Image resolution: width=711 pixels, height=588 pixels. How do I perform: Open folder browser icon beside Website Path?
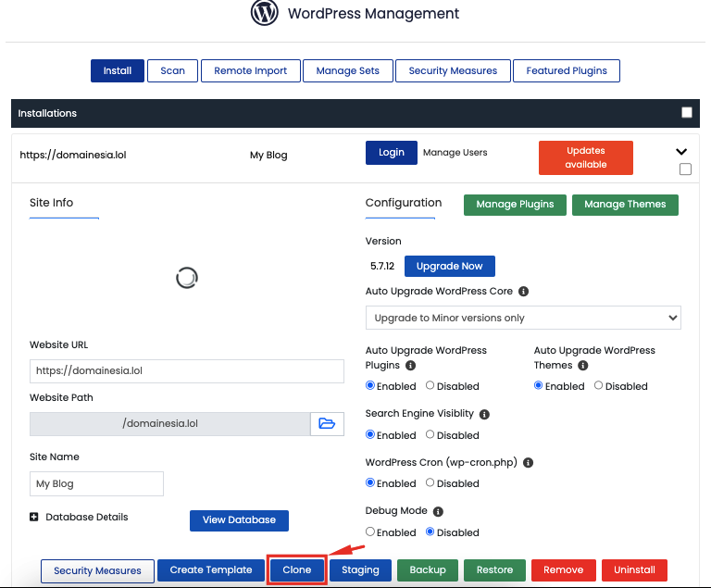click(x=327, y=424)
